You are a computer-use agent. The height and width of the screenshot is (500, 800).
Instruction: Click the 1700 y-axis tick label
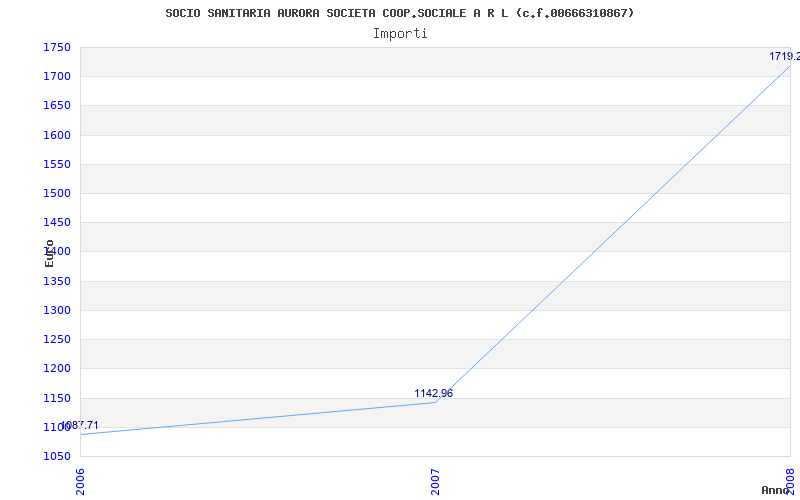coord(57,77)
